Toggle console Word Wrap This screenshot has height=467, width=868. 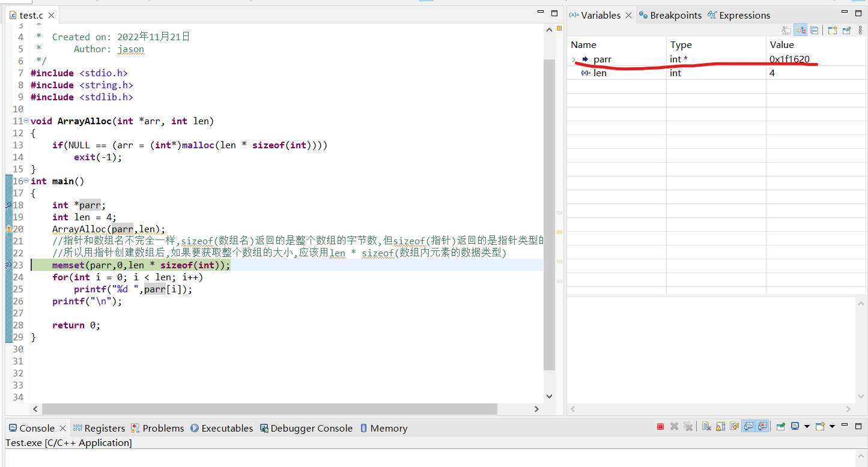pyautogui.click(x=734, y=426)
